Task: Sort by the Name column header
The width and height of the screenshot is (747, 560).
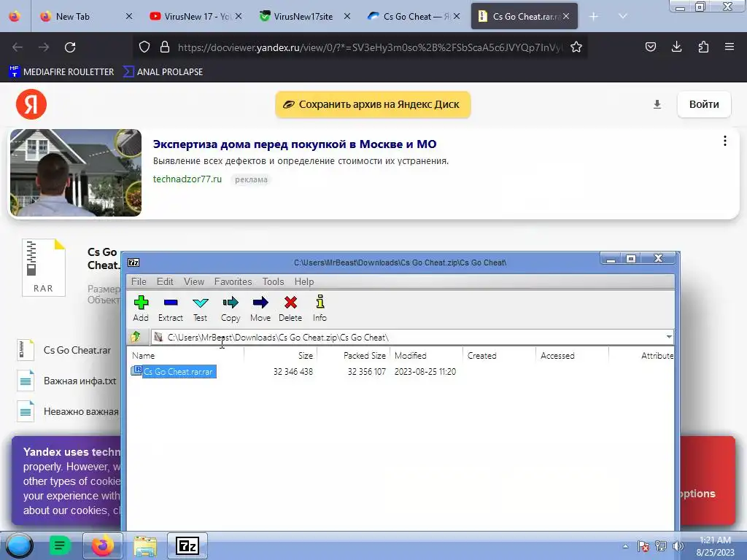Action: 186,355
